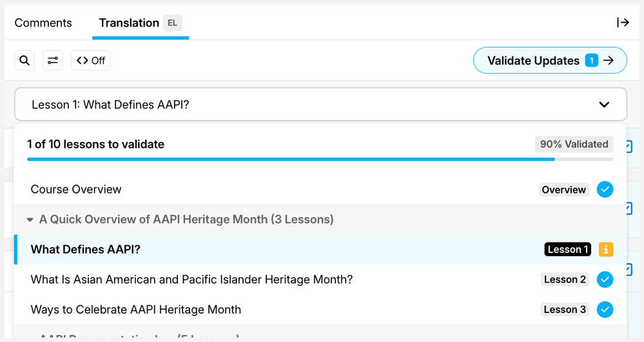Open the Ways to Celebrate AAPI lesson
Image resolution: width=644 pixels, height=342 pixels.
(x=136, y=310)
